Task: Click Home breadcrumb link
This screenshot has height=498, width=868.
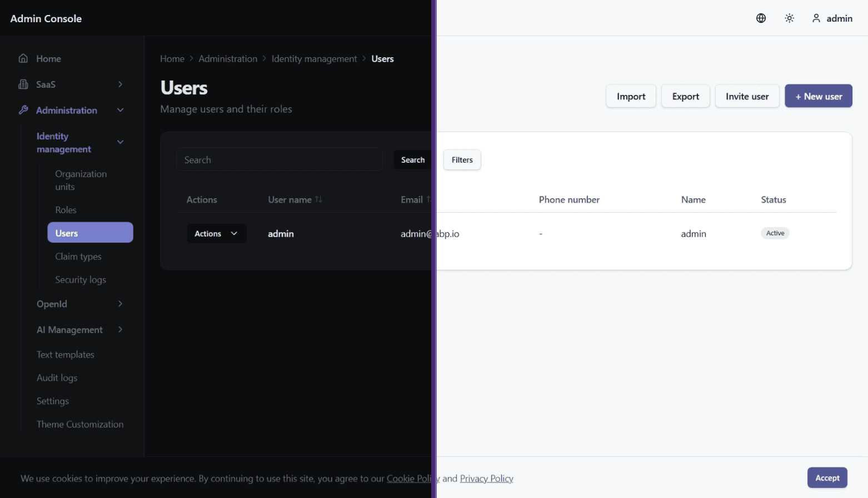Action: (x=172, y=59)
